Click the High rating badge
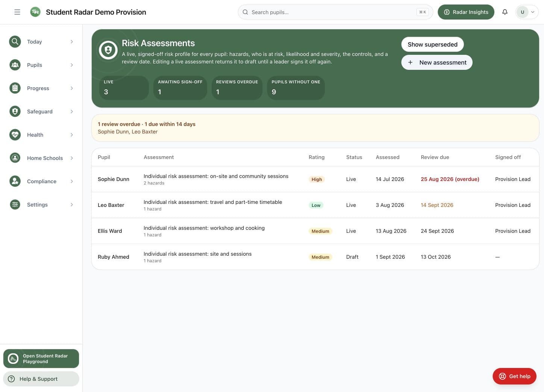This screenshot has height=392, width=544. 317,179
